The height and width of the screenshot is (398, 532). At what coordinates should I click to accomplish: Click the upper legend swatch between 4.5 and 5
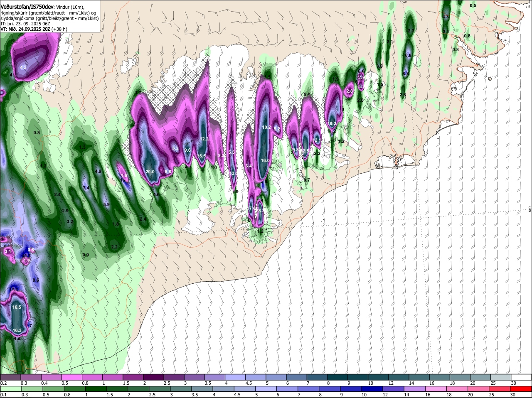coord(256,377)
